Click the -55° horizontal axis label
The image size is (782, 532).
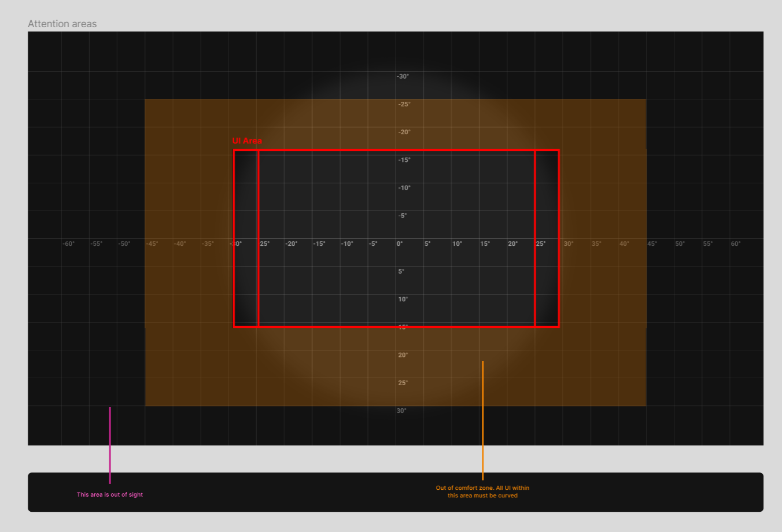(x=96, y=243)
